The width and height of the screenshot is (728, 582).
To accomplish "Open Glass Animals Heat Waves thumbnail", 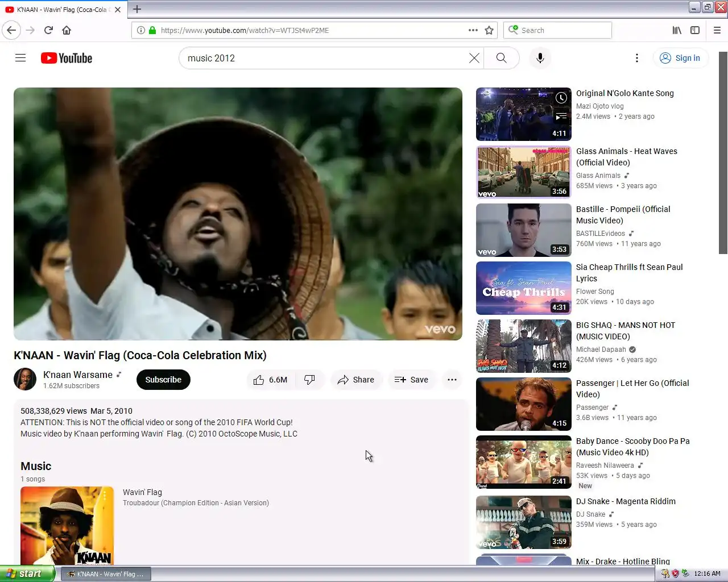I will 523,172.
